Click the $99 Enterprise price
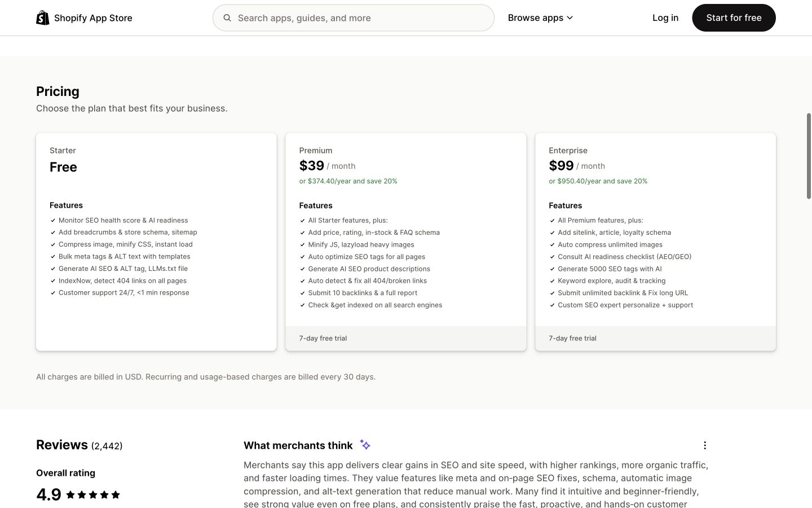The image size is (812, 508). pyautogui.click(x=561, y=166)
